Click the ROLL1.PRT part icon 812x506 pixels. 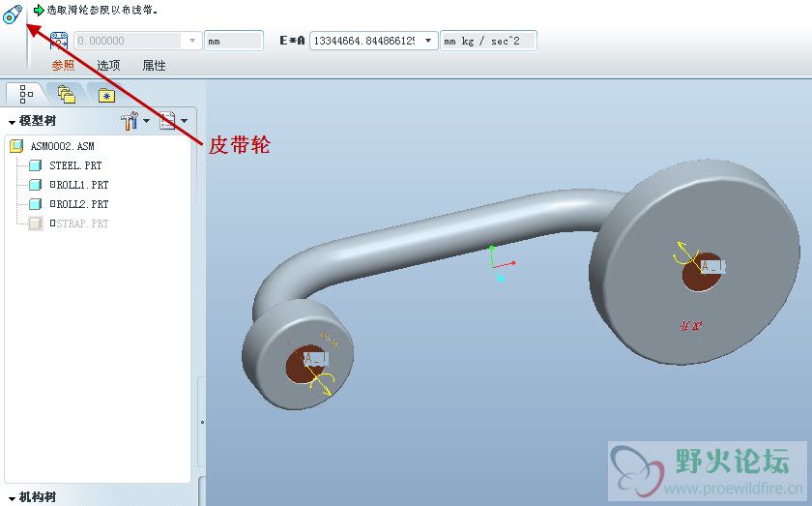(35, 185)
